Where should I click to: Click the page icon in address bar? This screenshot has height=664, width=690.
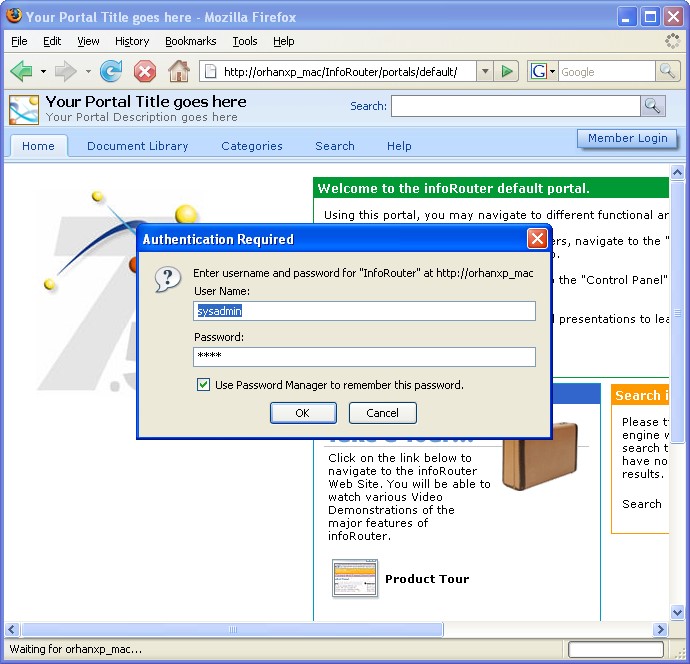tap(211, 71)
